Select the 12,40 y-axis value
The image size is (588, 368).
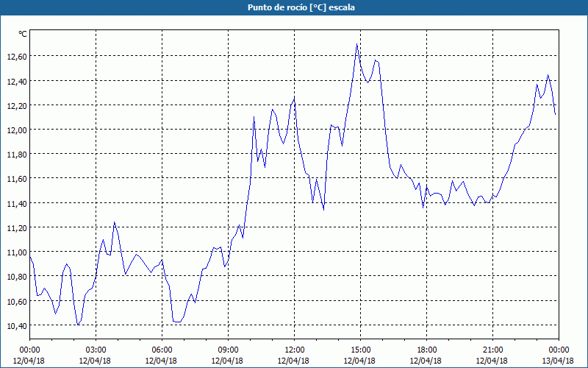pyautogui.click(x=17, y=81)
